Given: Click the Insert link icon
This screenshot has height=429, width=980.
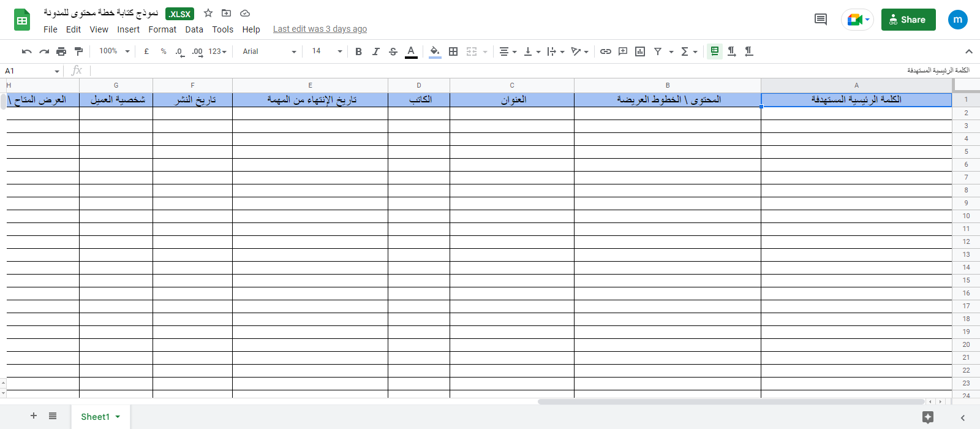Looking at the screenshot, I should coord(606,51).
